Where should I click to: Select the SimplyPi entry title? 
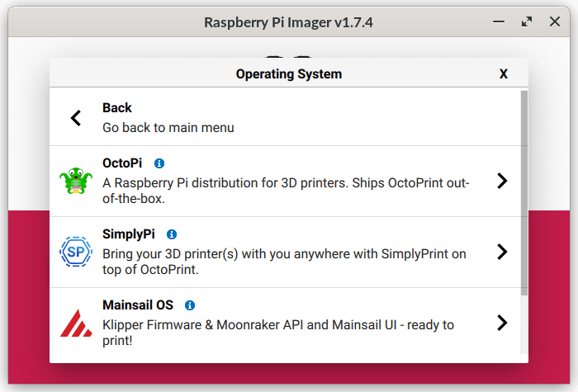click(129, 234)
